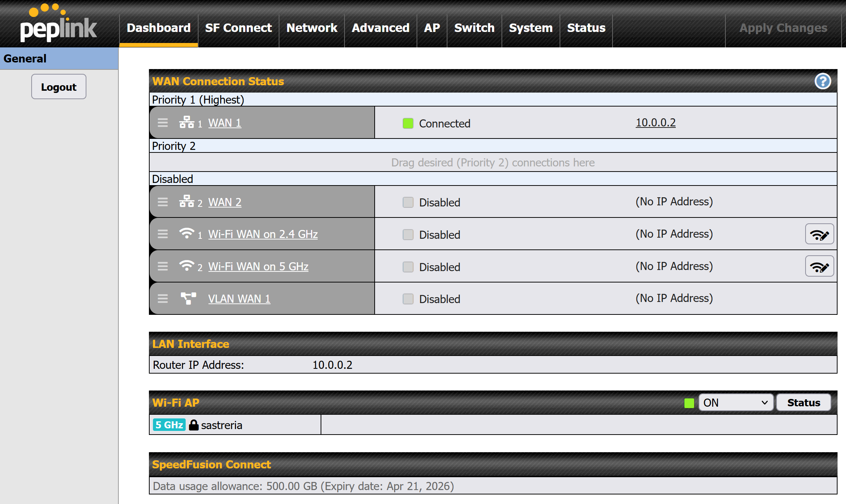Open the WAN 2 connection link

[x=225, y=202]
